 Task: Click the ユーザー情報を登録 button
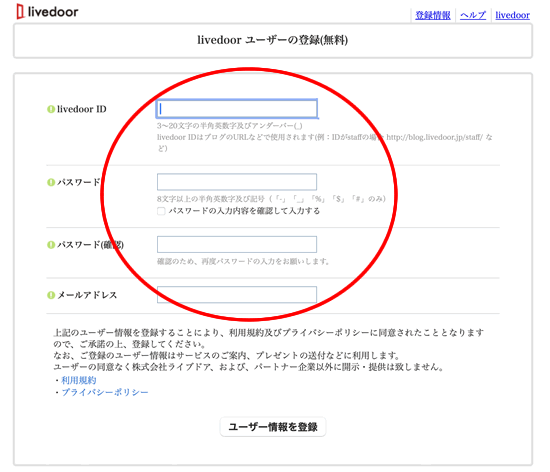click(x=273, y=427)
